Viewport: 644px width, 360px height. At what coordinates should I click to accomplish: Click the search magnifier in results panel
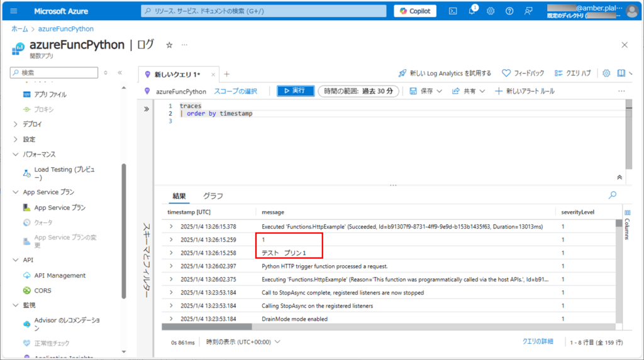(613, 195)
